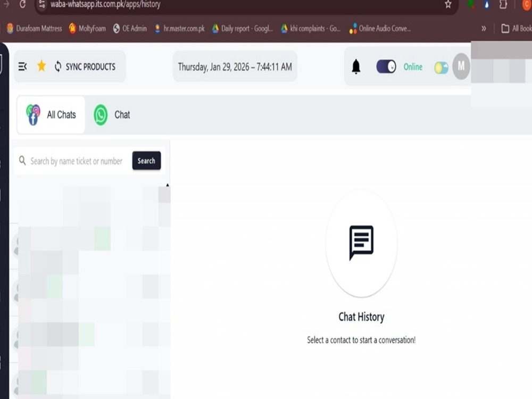Click the Chat History heading

[361, 317]
